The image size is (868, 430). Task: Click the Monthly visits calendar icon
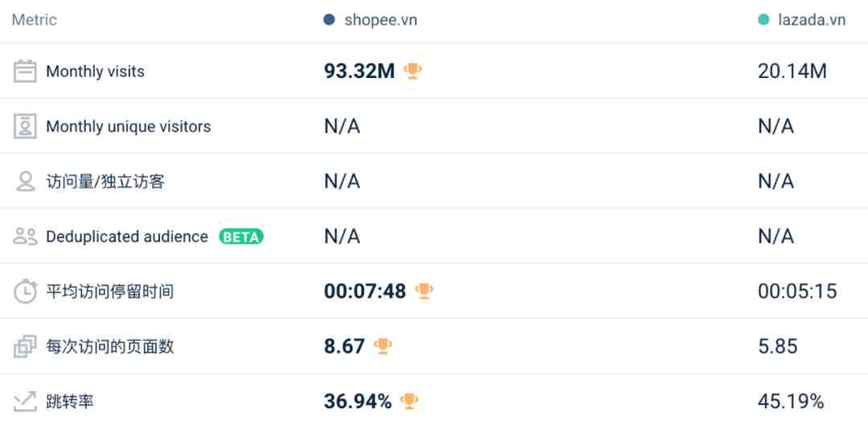[25, 72]
